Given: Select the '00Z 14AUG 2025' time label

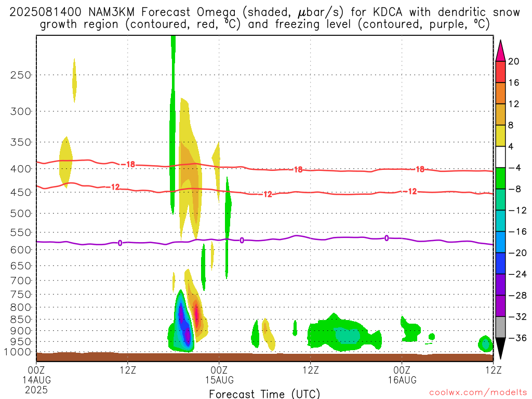Looking at the screenshot, I should (36, 380).
